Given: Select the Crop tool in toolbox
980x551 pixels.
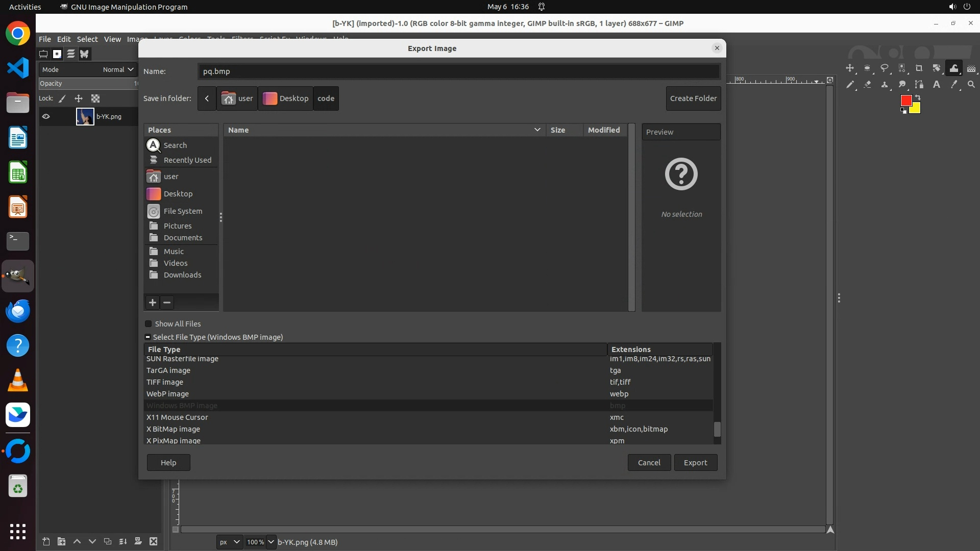Looking at the screenshot, I should [x=919, y=68].
